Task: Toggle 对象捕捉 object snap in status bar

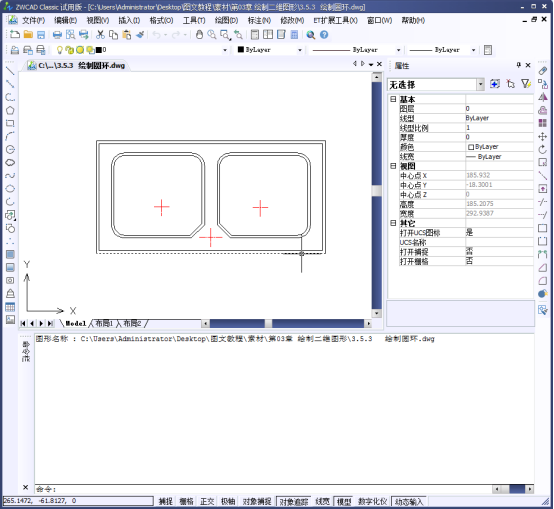Action: (257, 501)
